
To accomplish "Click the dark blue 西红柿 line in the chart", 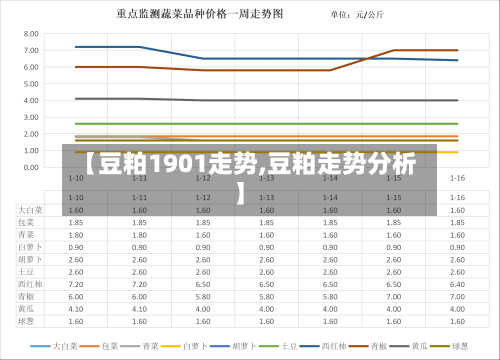I will (267, 59).
